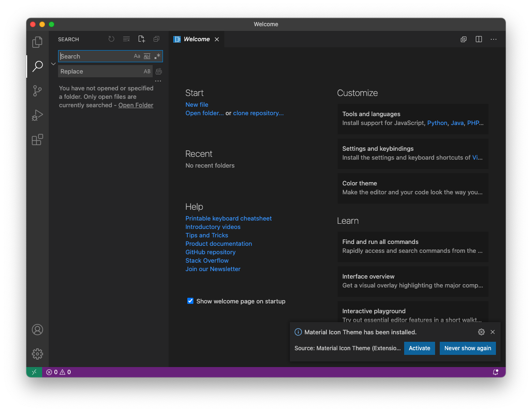Image resolution: width=532 pixels, height=412 pixels.
Task: Click the clone repository... link
Action: 258,113
